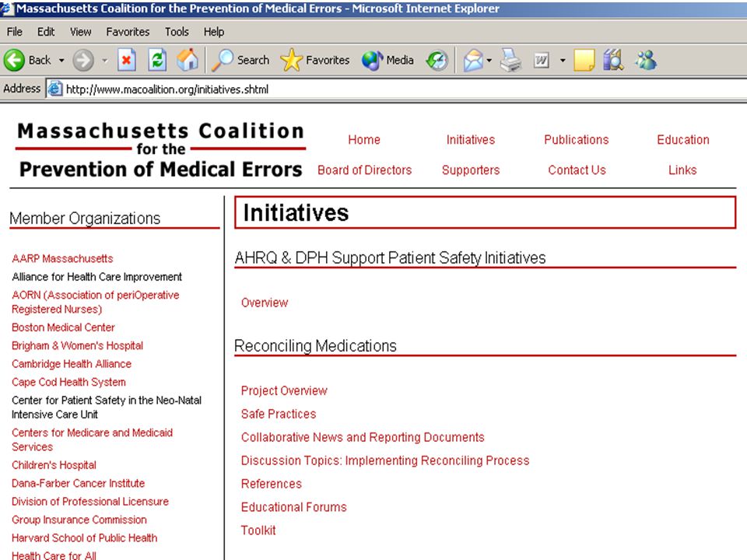Expand the Forward button history dropdown arrow

coord(105,61)
